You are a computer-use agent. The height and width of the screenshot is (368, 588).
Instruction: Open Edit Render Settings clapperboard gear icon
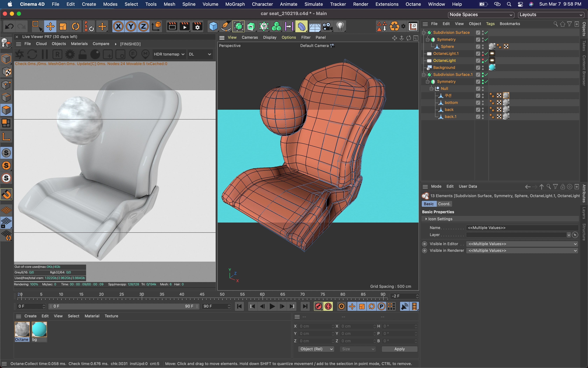pos(197,26)
